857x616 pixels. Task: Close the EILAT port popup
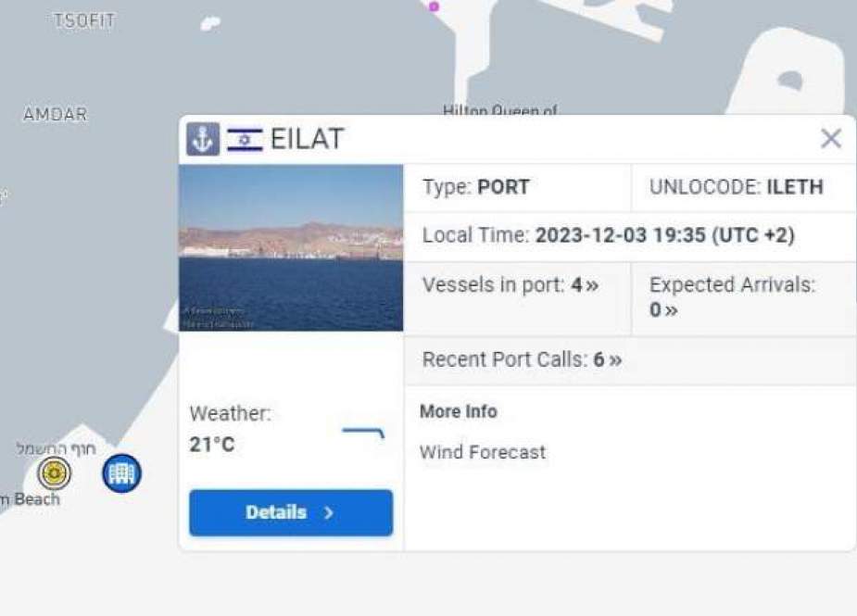tap(831, 139)
